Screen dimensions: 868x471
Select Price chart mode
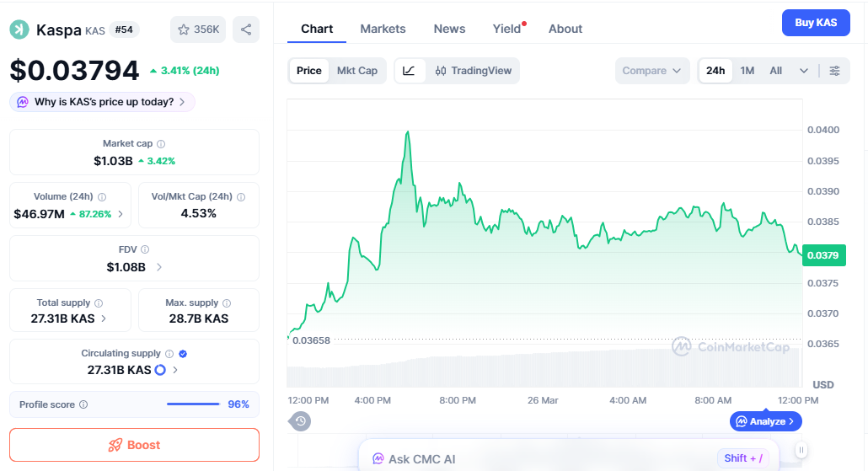(x=309, y=71)
